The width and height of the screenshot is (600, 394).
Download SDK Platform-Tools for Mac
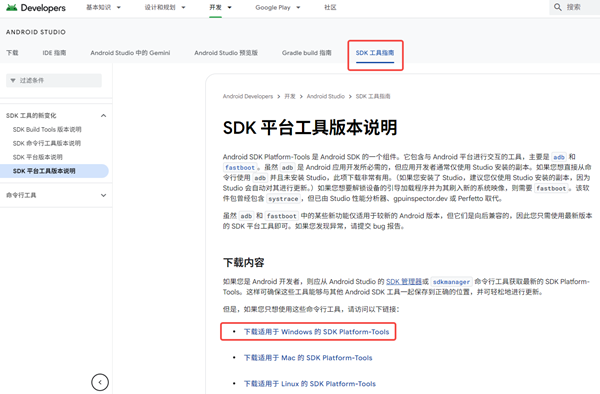308,358
